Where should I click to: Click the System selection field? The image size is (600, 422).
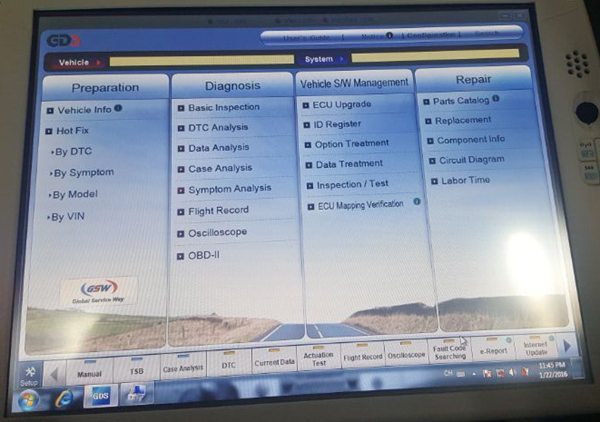click(x=435, y=55)
